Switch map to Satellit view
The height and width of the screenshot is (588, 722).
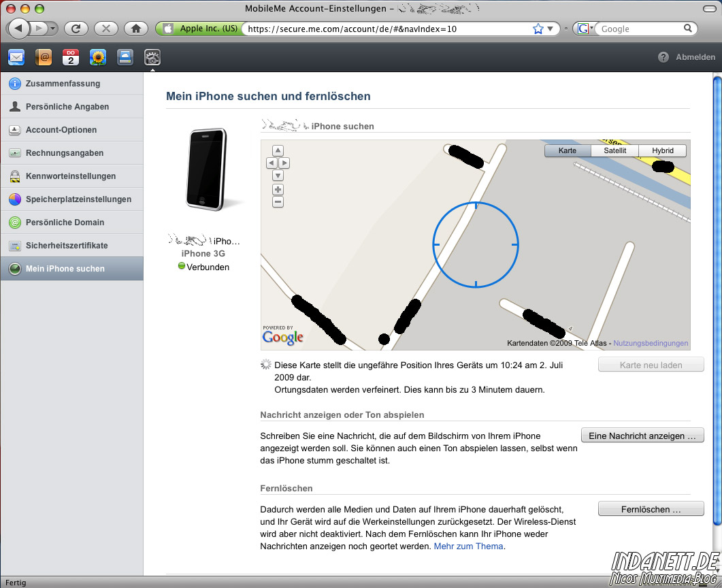[614, 150]
